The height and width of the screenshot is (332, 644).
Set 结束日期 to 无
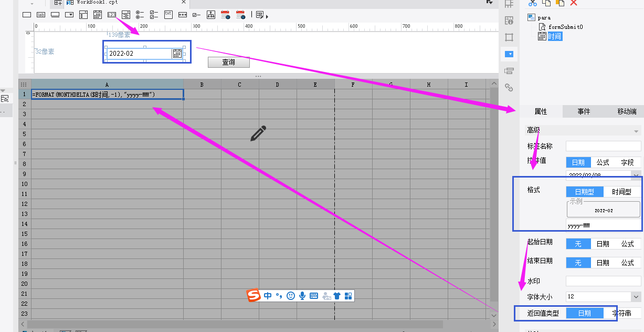(578, 263)
